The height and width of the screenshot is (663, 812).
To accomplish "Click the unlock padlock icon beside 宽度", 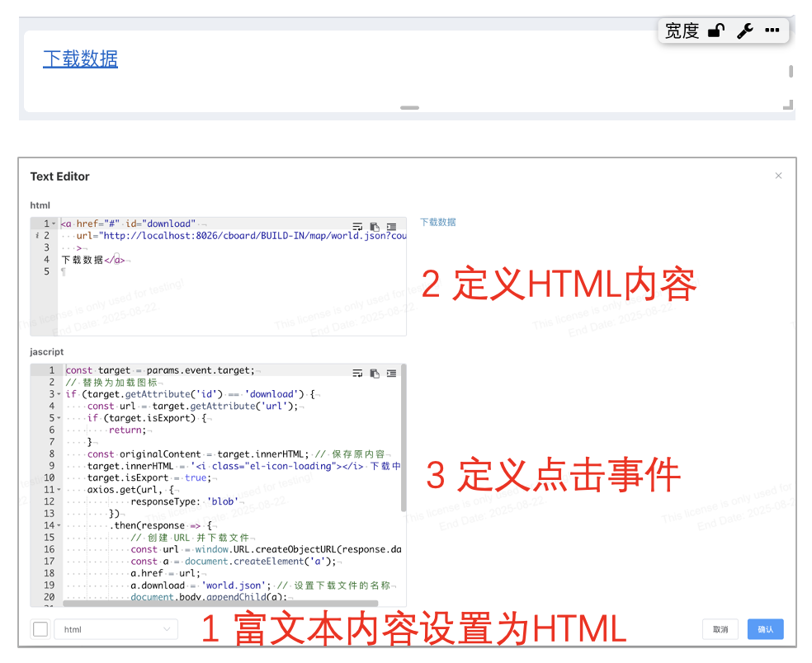I will pos(716,31).
